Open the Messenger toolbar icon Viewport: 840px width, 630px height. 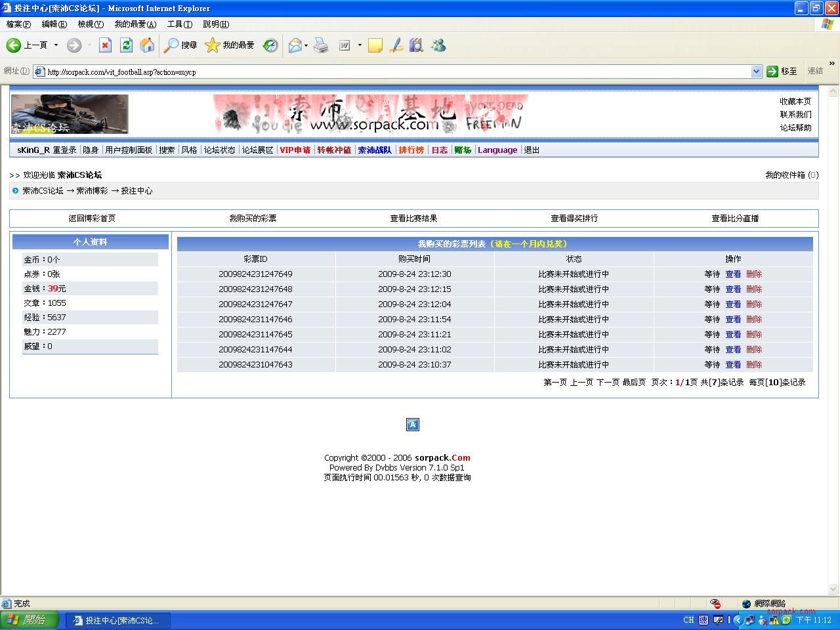[438, 45]
